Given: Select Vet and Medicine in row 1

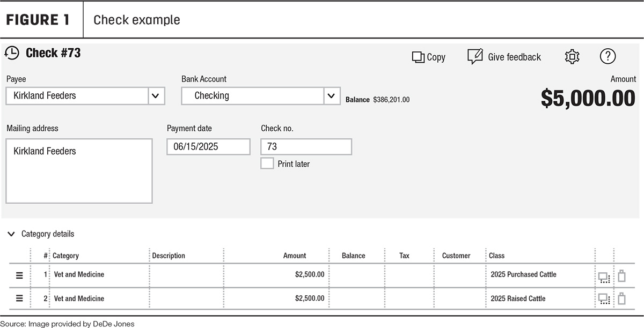Looking at the screenshot, I should 79,274.
